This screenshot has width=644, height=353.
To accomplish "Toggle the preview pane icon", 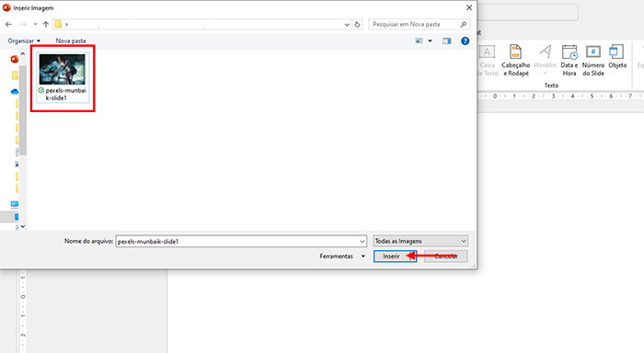I will (447, 40).
